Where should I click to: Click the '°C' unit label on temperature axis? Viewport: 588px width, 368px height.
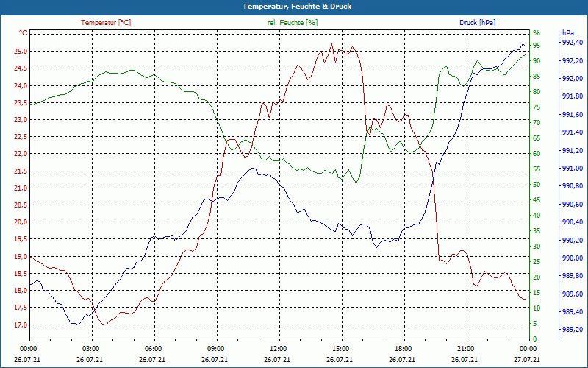coord(24,33)
